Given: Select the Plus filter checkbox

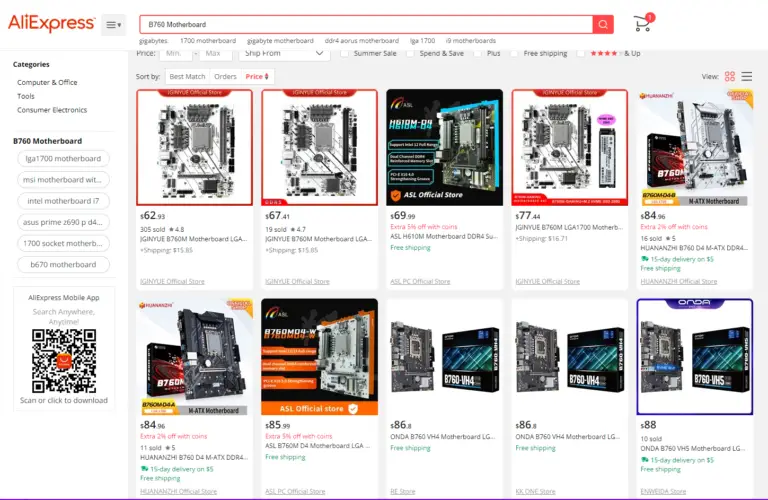Looking at the screenshot, I should pyautogui.click(x=478, y=53).
